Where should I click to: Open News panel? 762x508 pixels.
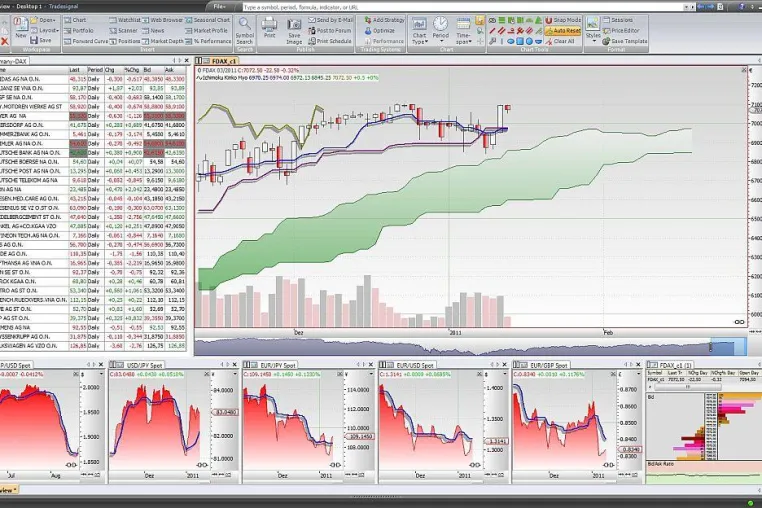pos(154,30)
